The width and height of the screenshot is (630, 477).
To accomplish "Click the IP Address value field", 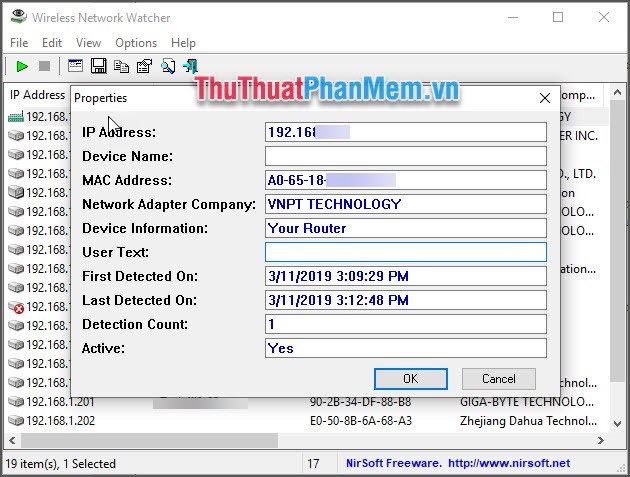I will pos(406,132).
